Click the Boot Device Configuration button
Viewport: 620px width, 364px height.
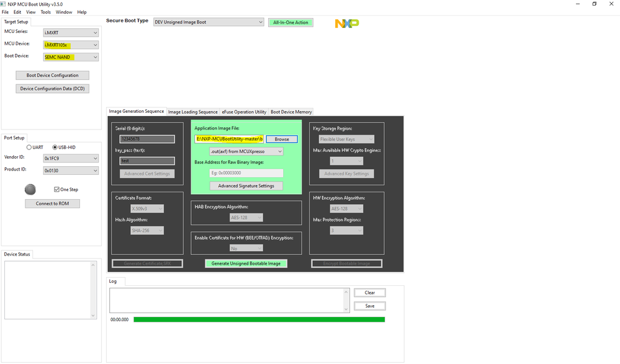pos(53,75)
